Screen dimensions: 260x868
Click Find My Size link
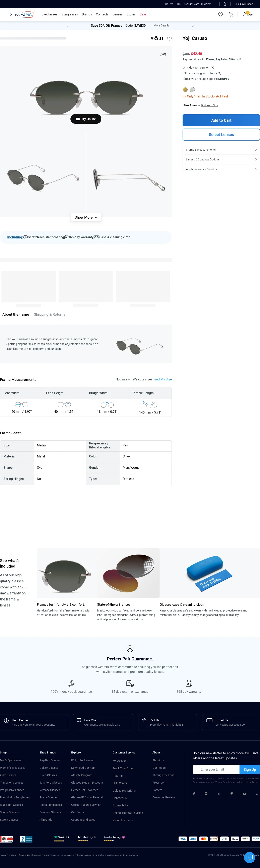tap(162, 379)
